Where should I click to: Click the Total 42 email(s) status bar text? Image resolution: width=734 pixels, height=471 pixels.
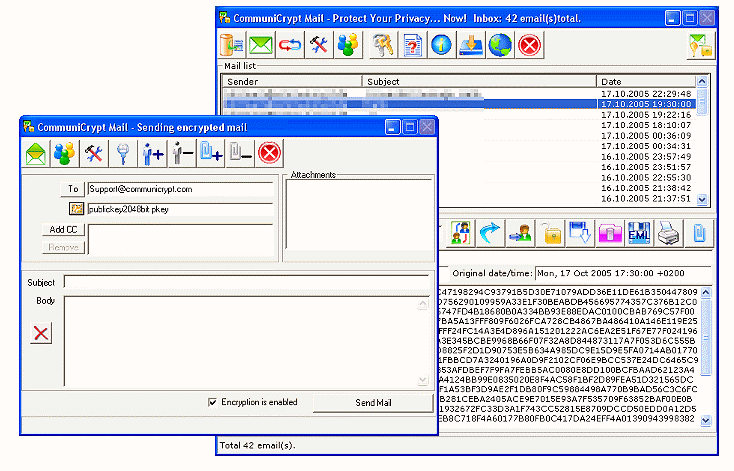[x=257, y=445]
